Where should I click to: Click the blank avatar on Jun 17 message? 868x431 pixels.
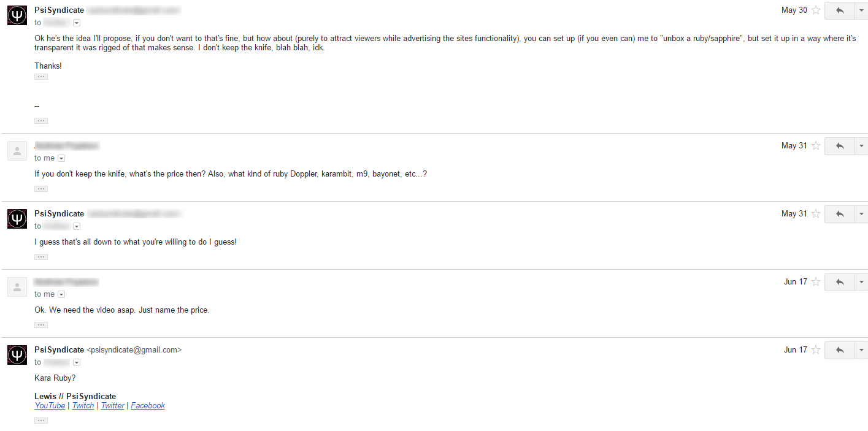[17, 286]
